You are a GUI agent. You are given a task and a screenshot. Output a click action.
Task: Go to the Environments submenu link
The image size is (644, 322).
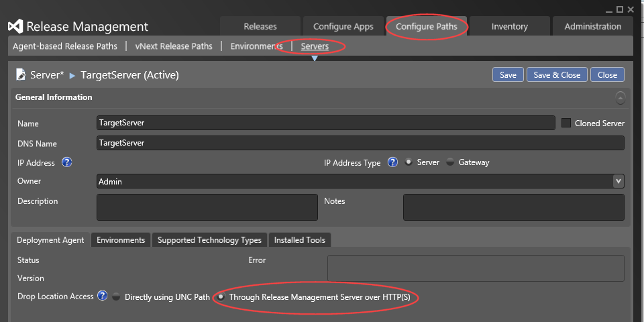point(257,46)
